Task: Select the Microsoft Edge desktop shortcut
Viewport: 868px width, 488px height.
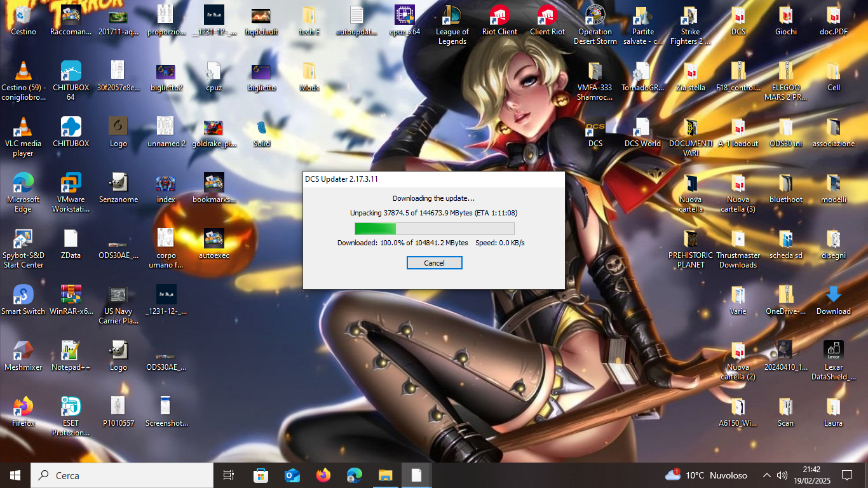Action: [24, 193]
